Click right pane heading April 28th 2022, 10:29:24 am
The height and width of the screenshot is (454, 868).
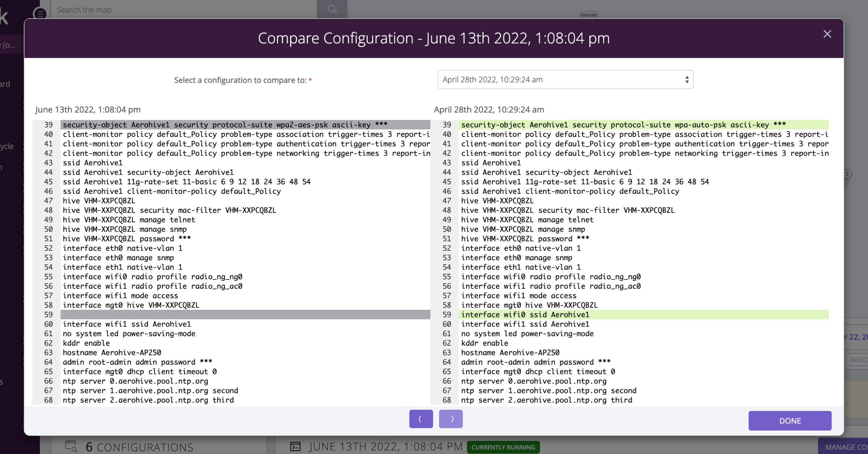(489, 110)
